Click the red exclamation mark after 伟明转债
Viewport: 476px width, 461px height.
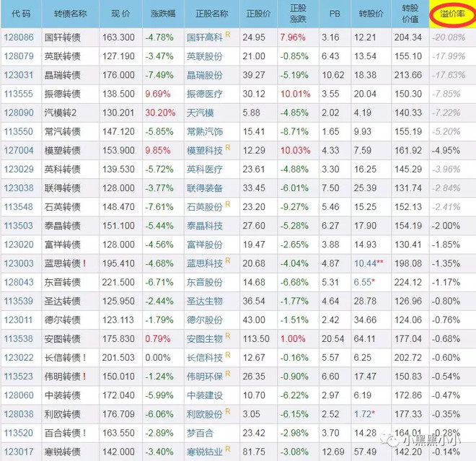[x=84, y=377]
